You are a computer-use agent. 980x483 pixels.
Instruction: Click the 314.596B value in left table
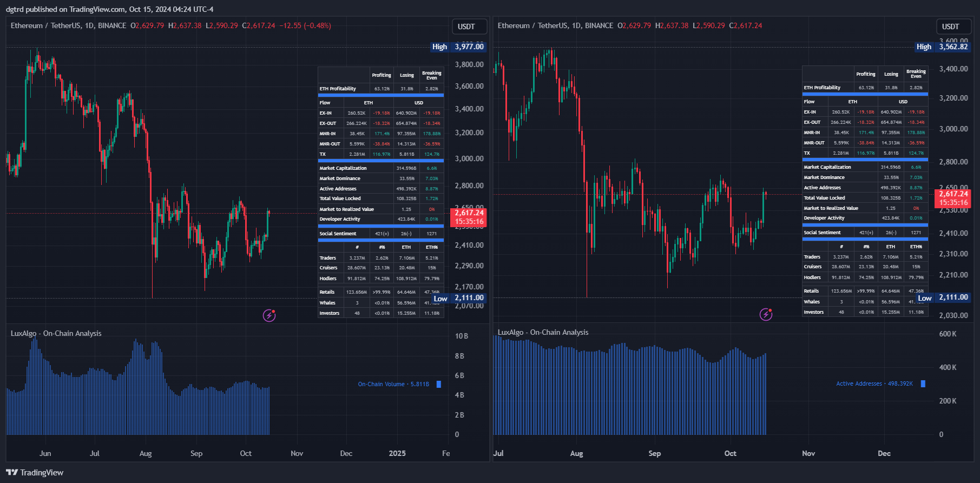point(406,168)
